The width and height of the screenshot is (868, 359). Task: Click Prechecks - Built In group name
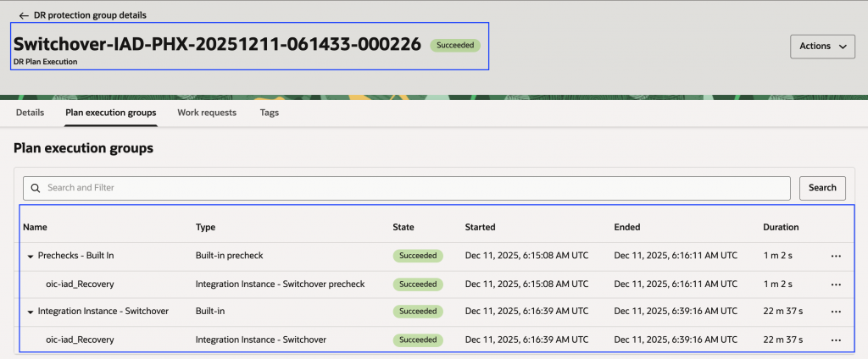click(75, 256)
